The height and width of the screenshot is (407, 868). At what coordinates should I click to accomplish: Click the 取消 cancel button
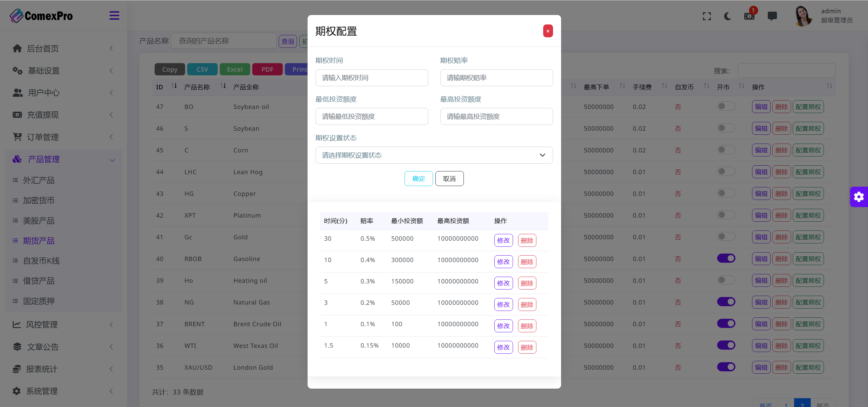(449, 179)
